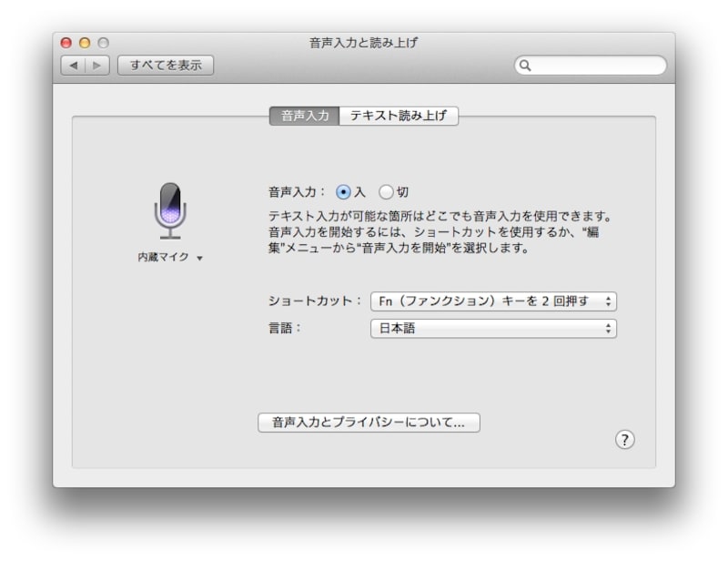728x561 pixels.
Task: Click the shortcut value Fn キーを2回押す
Action: click(x=482, y=301)
